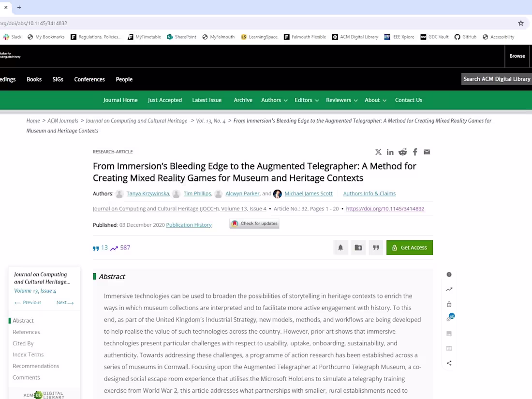Click the lock icon in right sidebar
This screenshot has height=399, width=532.
(x=449, y=304)
